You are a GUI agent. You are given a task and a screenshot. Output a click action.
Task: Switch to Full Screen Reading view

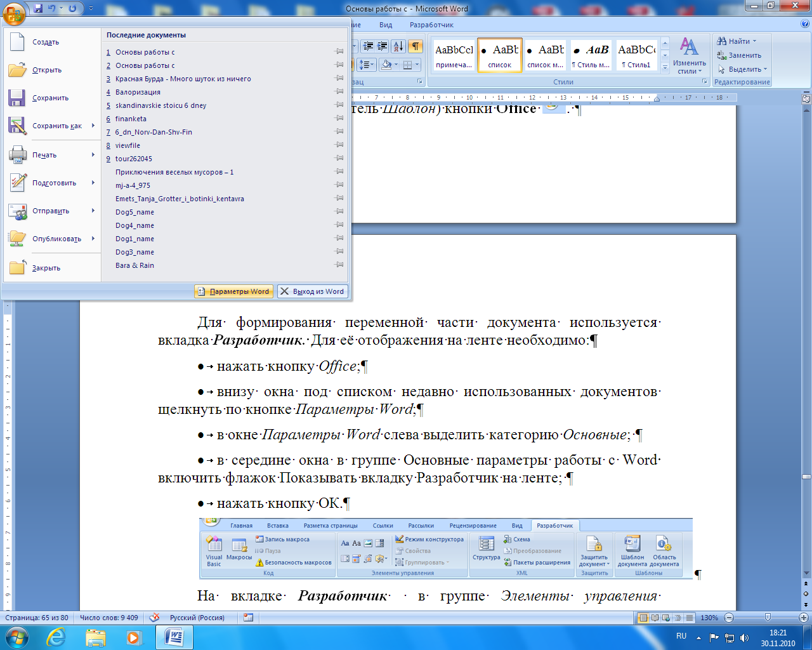(655, 618)
